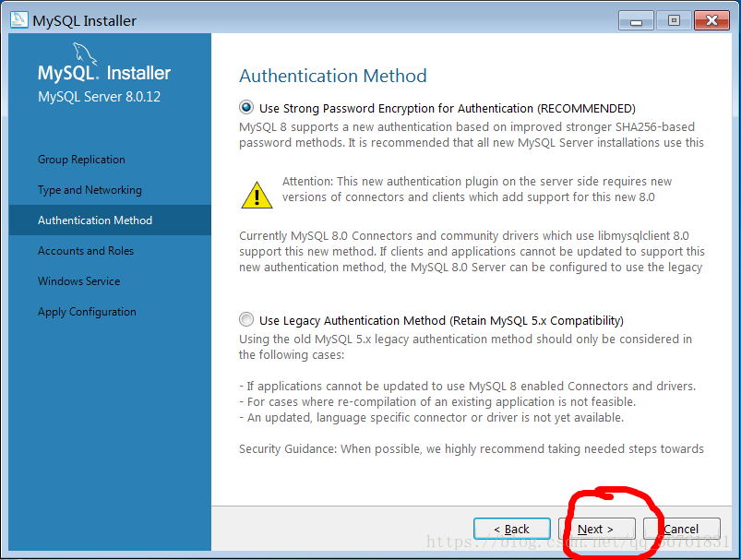Screen dimensions: 741x560
Task: Click the MySQL Installer window title text
Action: (84, 21)
